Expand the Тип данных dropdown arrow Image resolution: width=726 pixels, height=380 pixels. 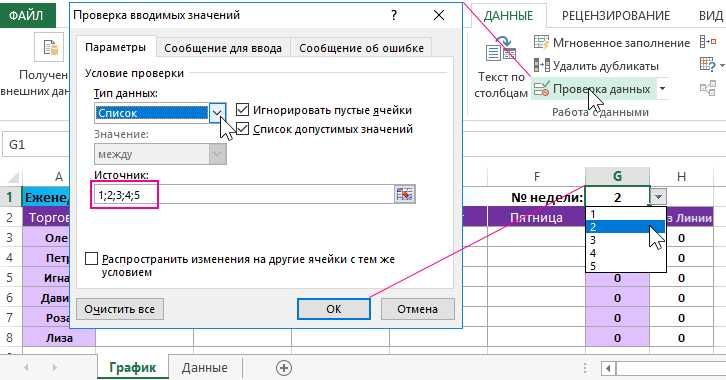point(217,113)
